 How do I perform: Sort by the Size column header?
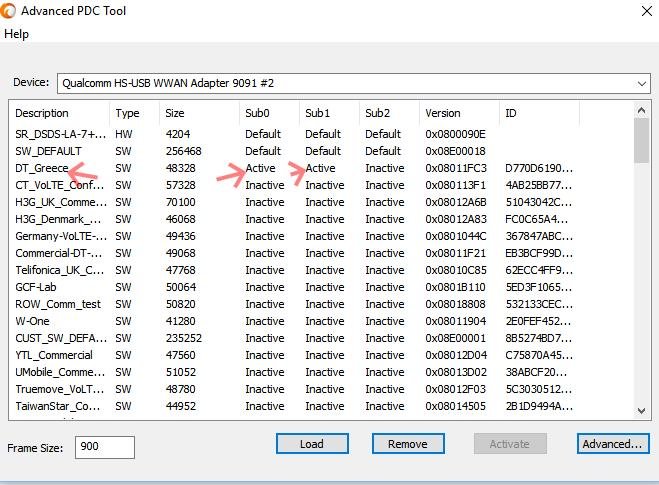199,113
